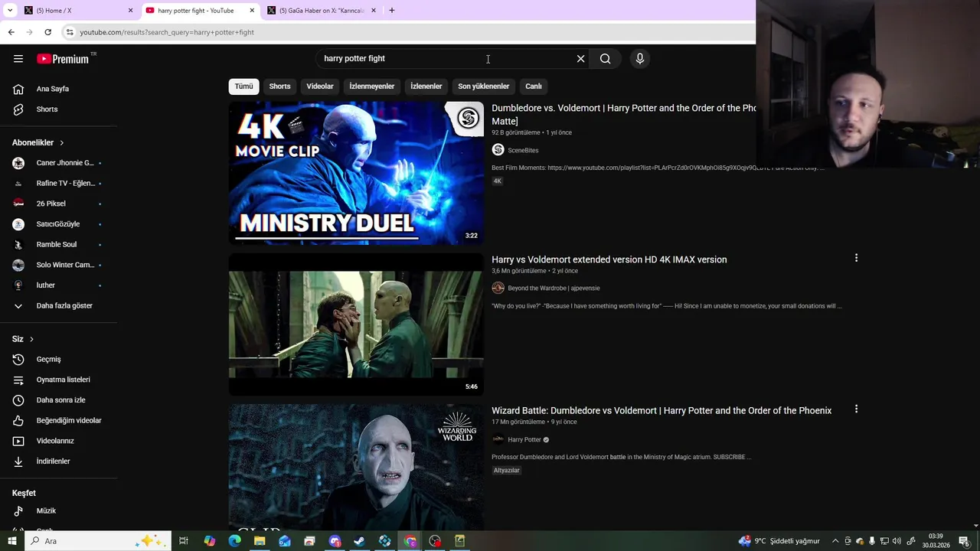980x551 pixels.
Task: Select the Shorts filter chip
Action: point(279,86)
